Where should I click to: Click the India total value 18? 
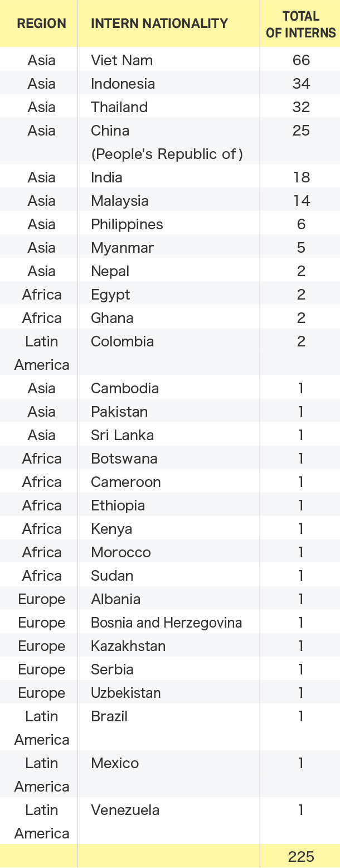301,177
